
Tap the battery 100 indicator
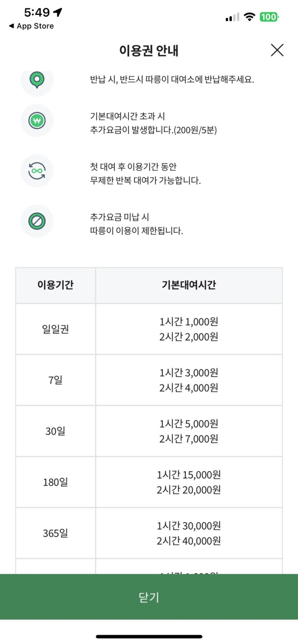point(269,17)
